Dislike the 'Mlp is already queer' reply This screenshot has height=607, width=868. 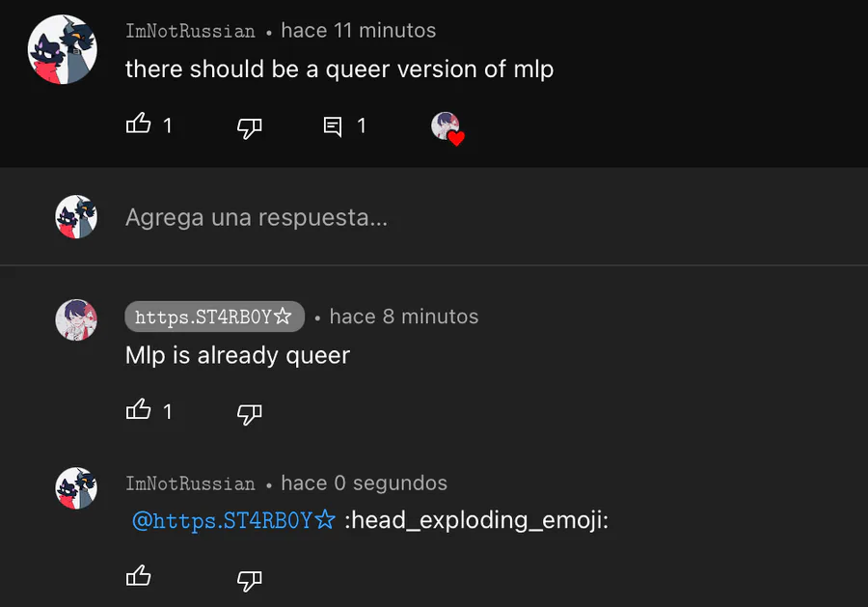tap(249, 414)
